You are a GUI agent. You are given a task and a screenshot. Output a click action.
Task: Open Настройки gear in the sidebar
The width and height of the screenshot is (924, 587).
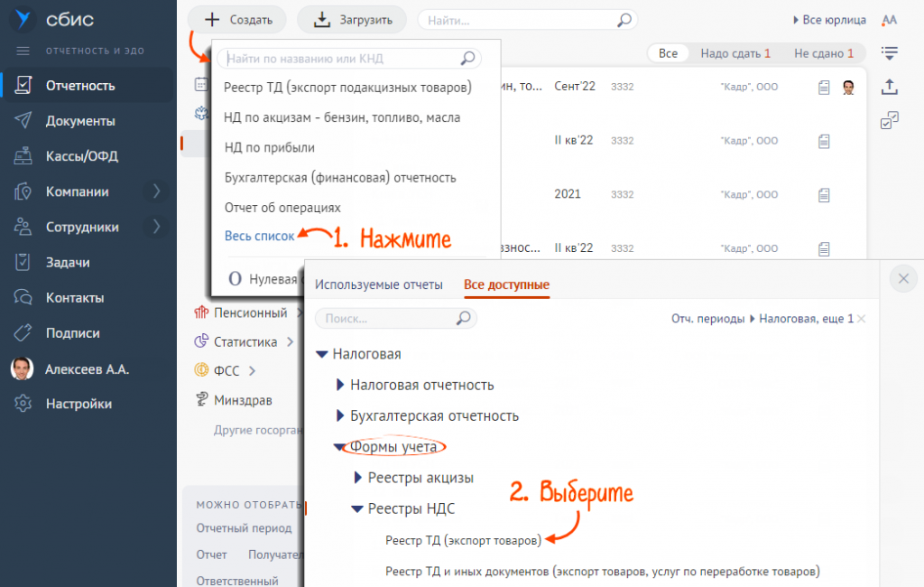click(79, 404)
